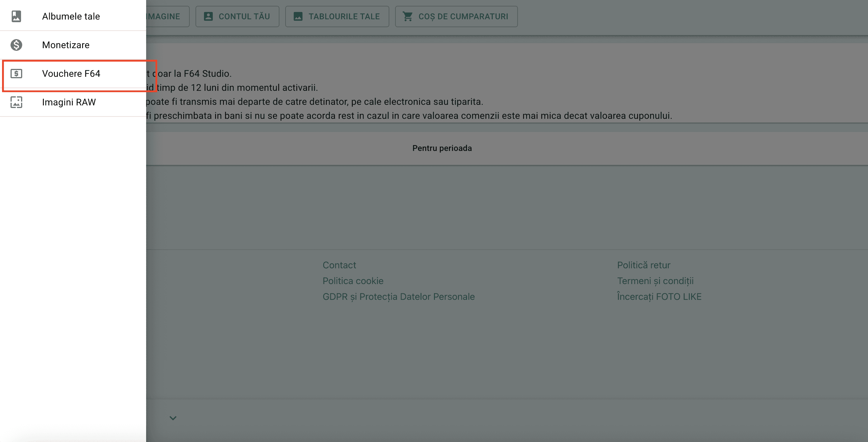Click the Imagini RAW image icon
Viewport: 868px width, 442px height.
16,102
